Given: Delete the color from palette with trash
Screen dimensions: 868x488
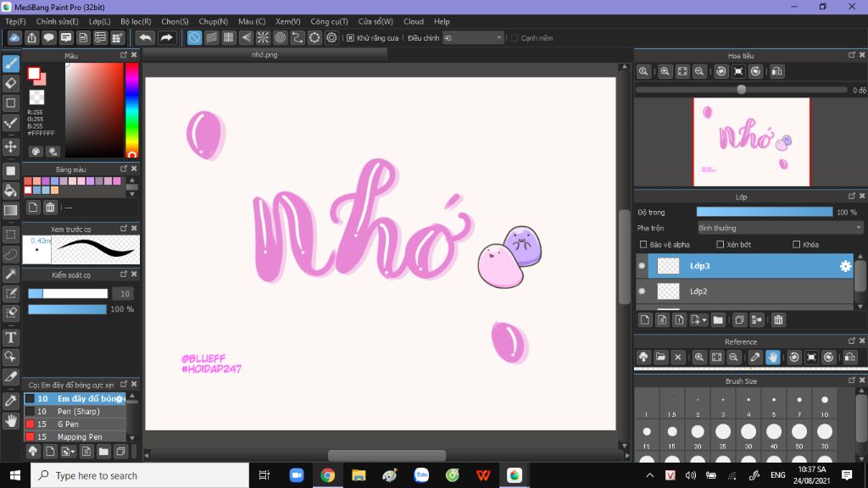Looking at the screenshot, I should (50, 208).
